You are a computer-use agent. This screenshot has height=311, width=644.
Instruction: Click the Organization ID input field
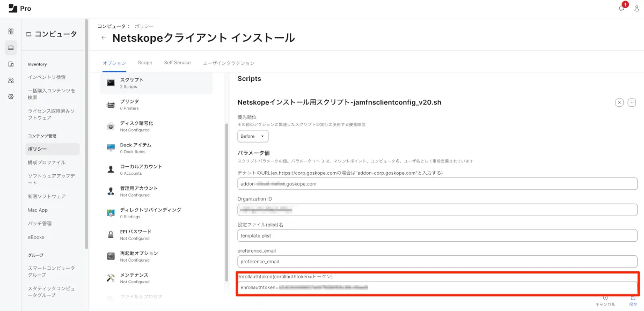click(437, 210)
